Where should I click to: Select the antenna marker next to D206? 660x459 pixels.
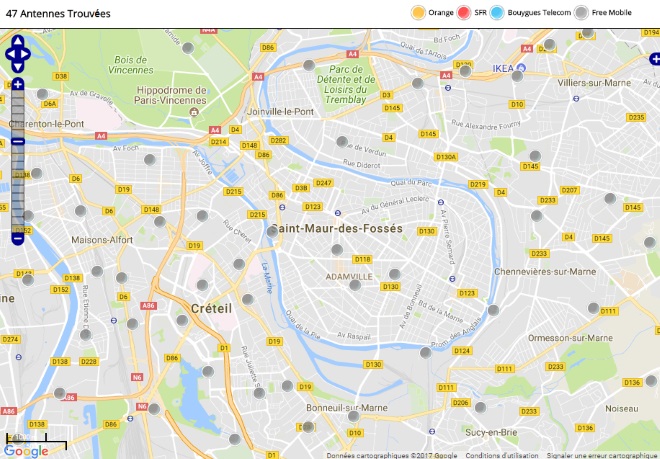point(480,407)
